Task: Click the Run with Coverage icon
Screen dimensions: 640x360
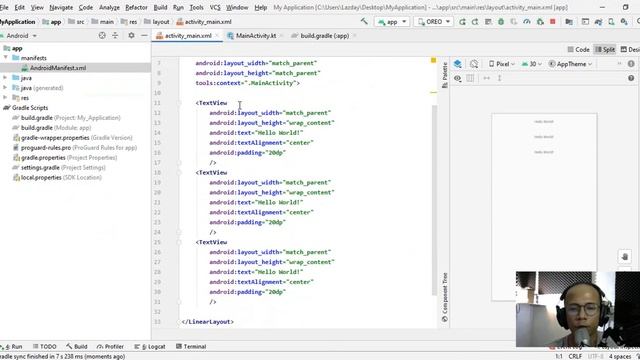Action: pos(514,22)
